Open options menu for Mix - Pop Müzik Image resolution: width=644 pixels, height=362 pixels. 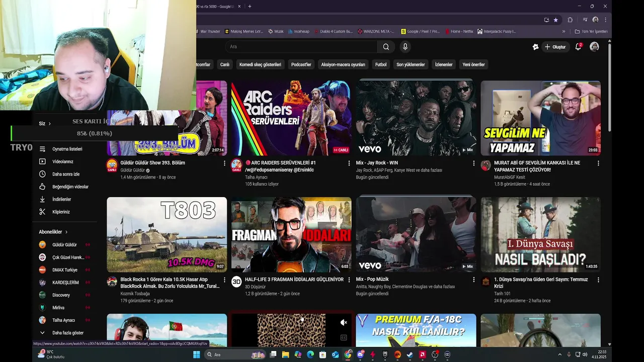pos(473,280)
